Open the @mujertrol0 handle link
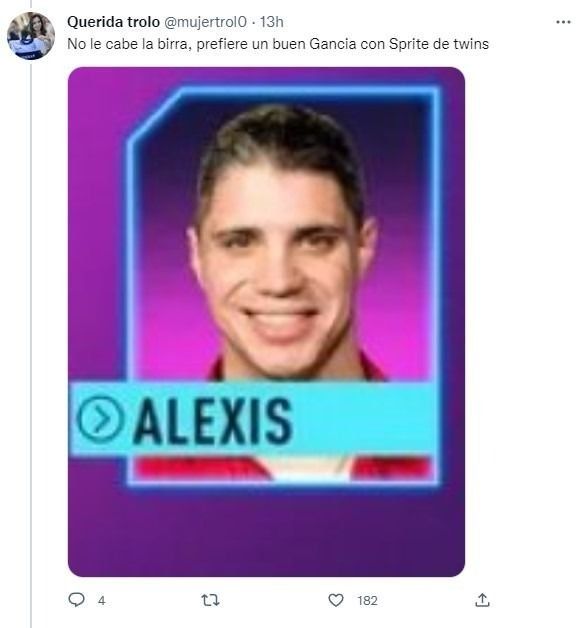The image size is (586, 628). point(205,22)
